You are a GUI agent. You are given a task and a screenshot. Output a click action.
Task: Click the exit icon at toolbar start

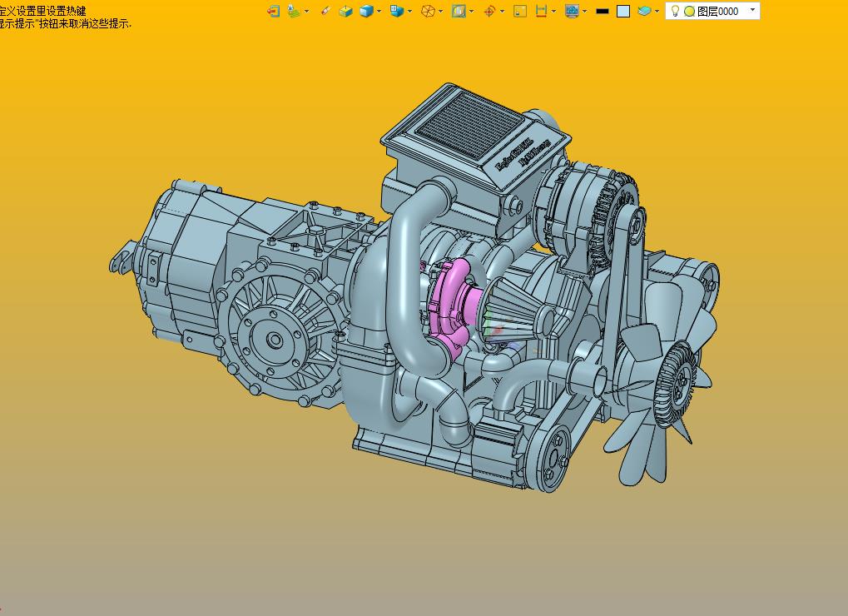tap(273, 11)
